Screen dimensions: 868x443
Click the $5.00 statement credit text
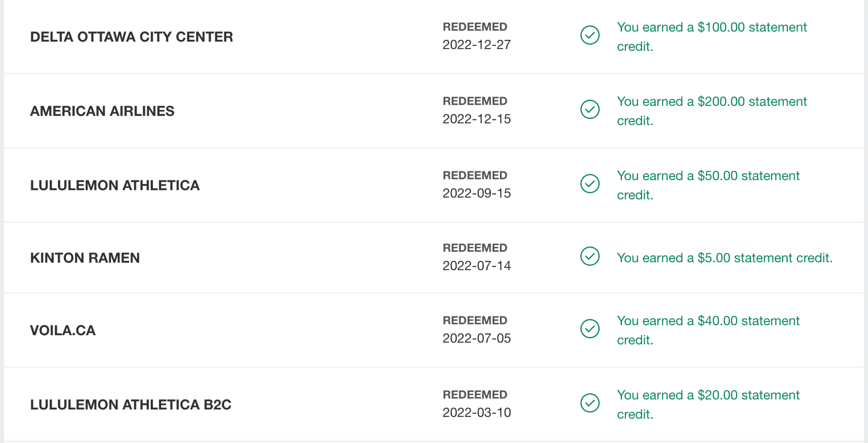tap(724, 258)
